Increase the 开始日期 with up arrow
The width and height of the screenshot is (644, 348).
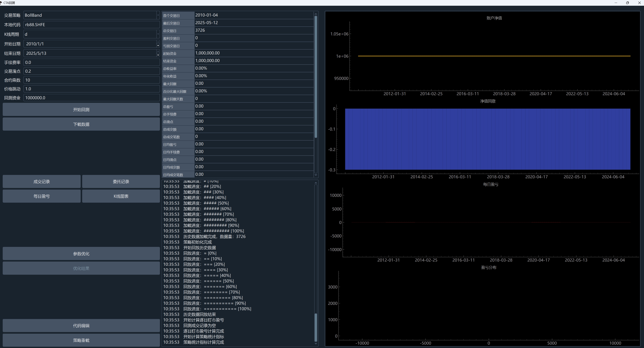tap(158, 42)
